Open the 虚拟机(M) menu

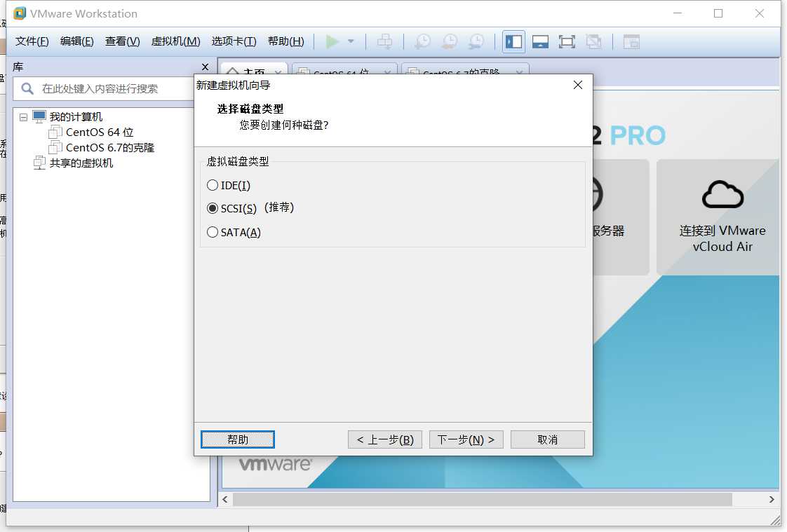tap(175, 41)
